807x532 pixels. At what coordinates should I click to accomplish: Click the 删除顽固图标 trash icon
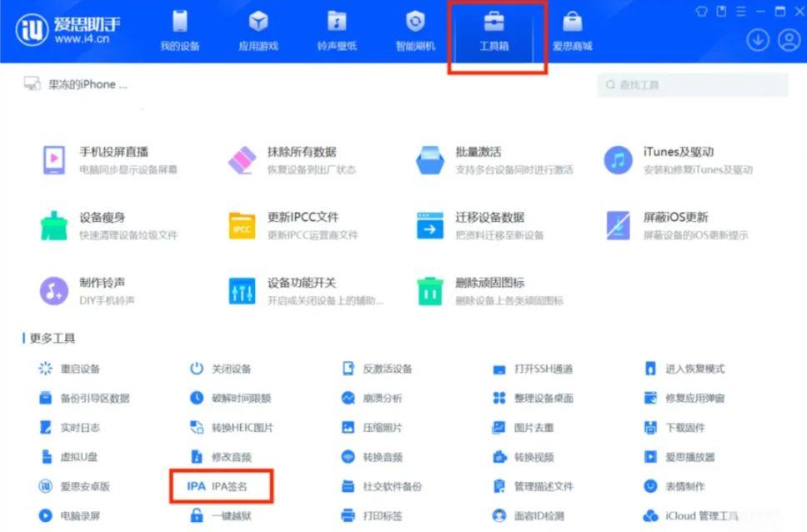point(430,290)
